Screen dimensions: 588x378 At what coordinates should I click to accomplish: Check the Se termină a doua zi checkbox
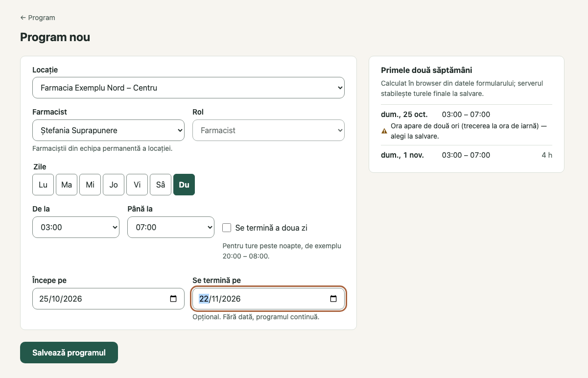point(227,228)
